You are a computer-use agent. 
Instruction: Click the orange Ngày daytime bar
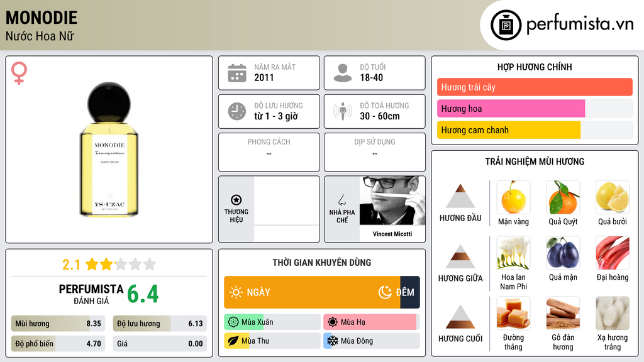(312, 292)
